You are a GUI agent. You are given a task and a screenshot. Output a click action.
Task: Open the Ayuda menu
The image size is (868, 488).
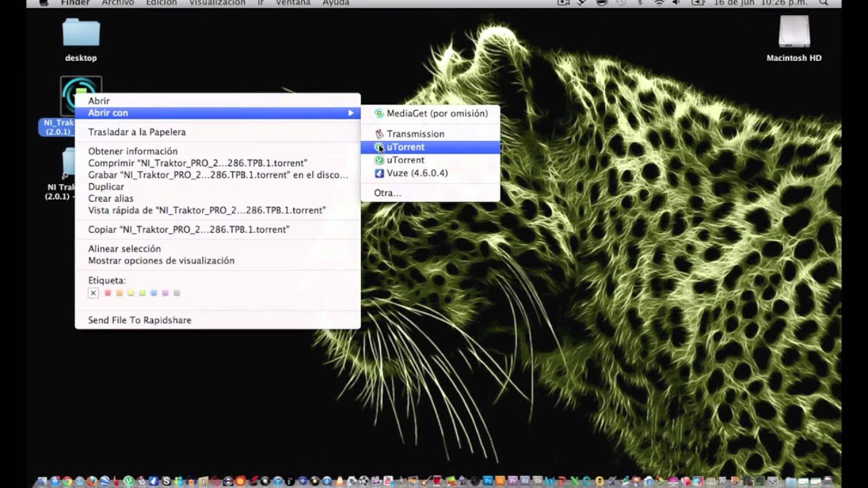336,3
